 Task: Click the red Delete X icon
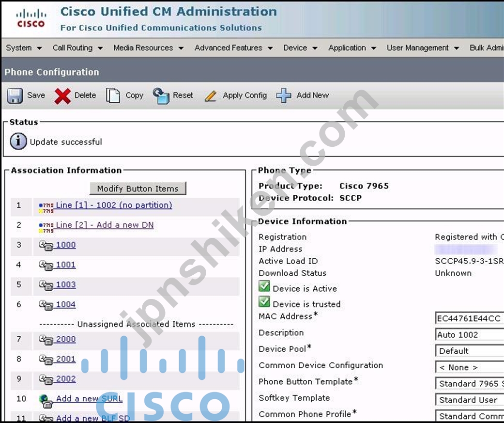click(x=62, y=96)
